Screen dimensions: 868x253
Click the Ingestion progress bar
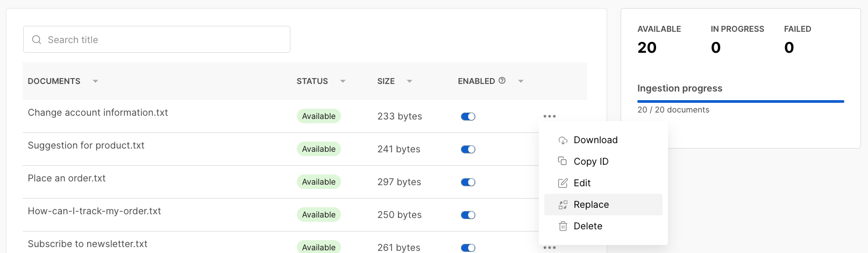click(741, 101)
